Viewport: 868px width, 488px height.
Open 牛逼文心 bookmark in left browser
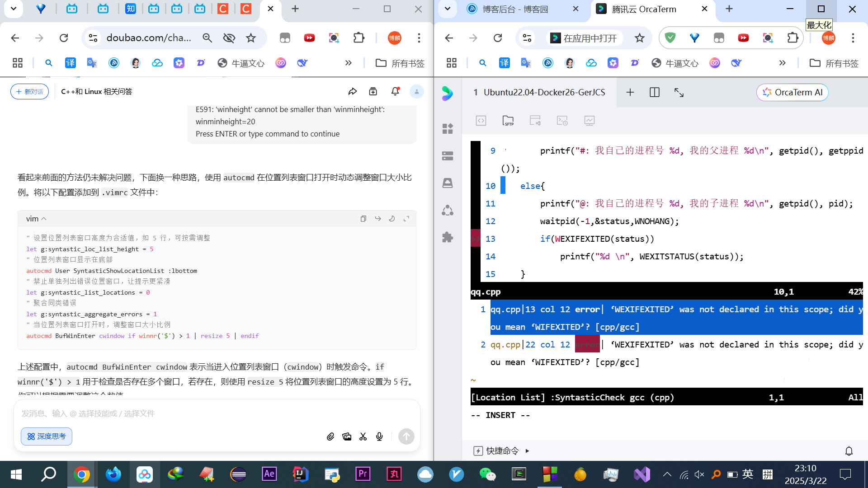(x=241, y=63)
